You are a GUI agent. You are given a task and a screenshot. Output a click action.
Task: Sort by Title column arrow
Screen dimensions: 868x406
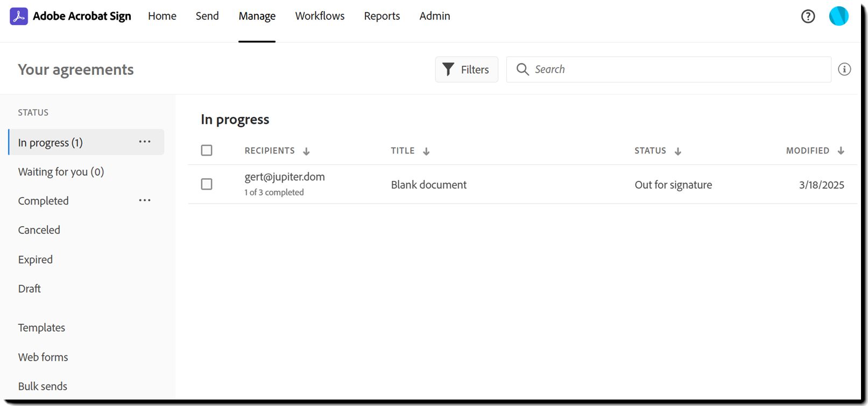pos(426,151)
